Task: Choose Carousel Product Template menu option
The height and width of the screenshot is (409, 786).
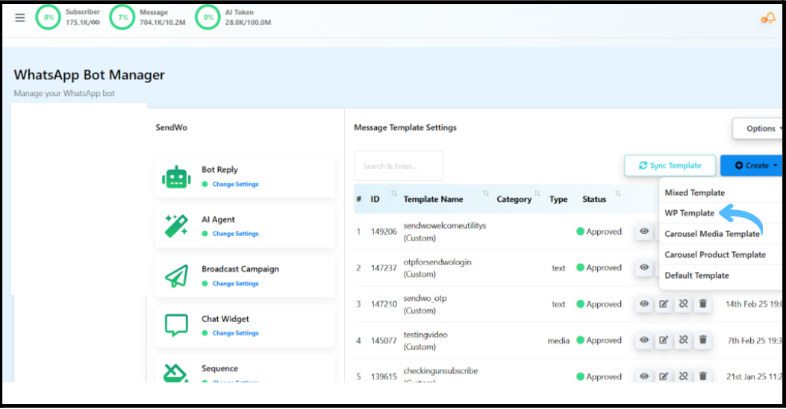Action: [715, 255]
